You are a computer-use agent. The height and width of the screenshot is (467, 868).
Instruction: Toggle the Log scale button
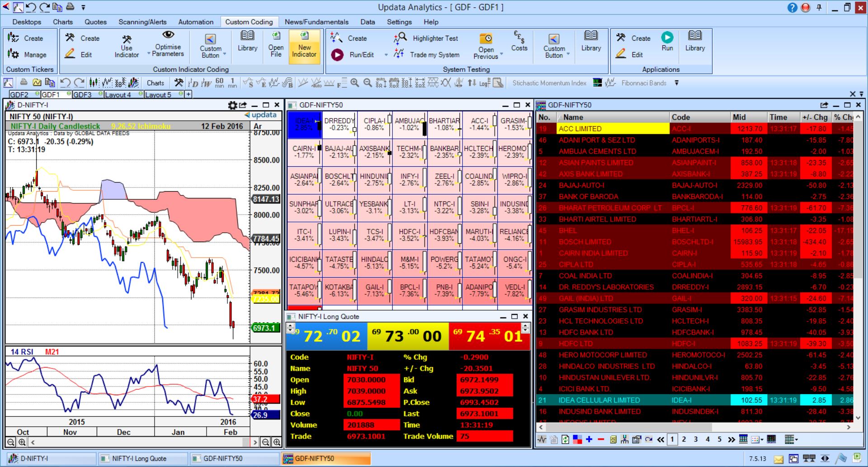coord(485,83)
